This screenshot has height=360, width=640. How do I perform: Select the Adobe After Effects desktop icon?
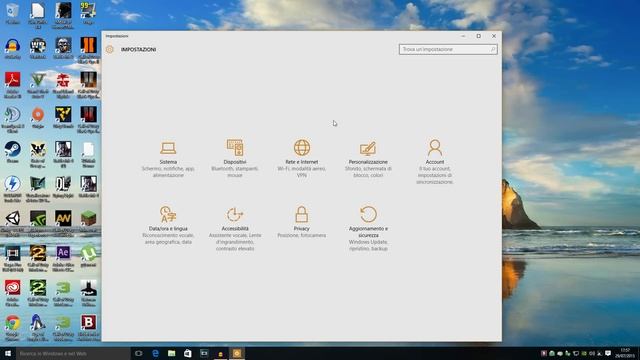[63, 258]
